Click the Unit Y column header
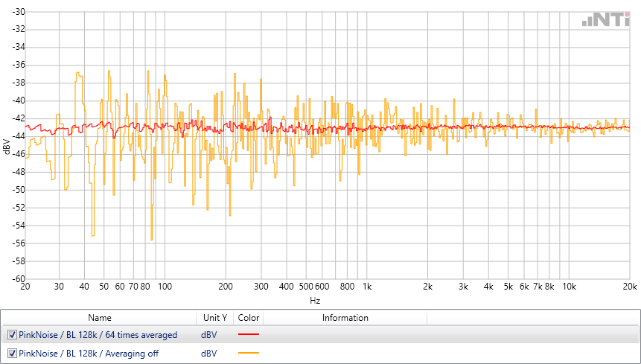This screenshot has height=364, width=641. (214, 318)
